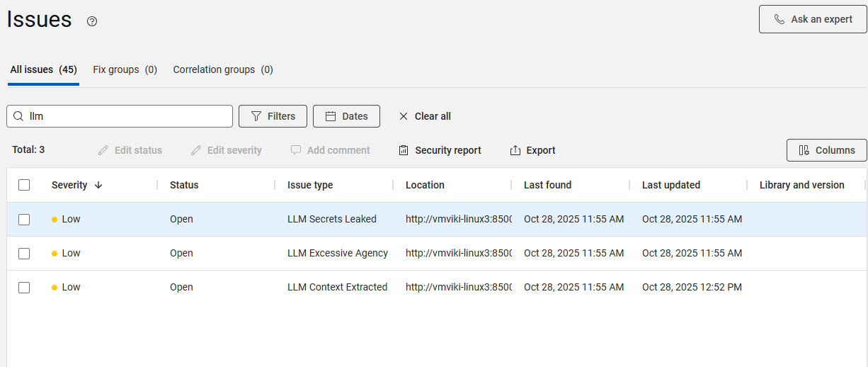Screen dimensions: 868x367
Task: Click the descending sort arrow beside Severity
Action: (98, 185)
